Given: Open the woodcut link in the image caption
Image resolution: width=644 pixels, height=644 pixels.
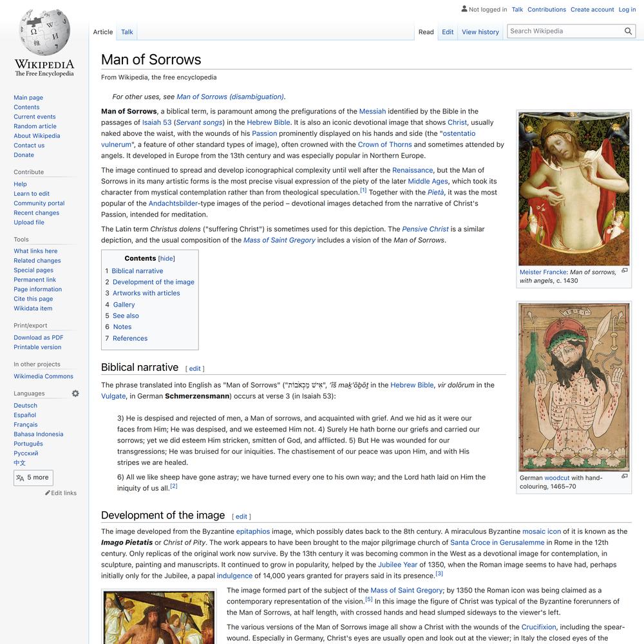Looking at the screenshot, I should (557, 478).
